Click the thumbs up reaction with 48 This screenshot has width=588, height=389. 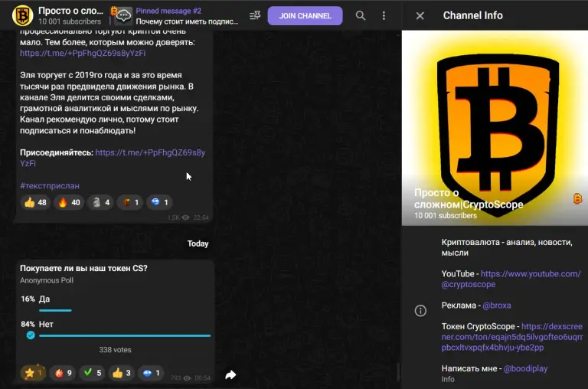pos(35,203)
